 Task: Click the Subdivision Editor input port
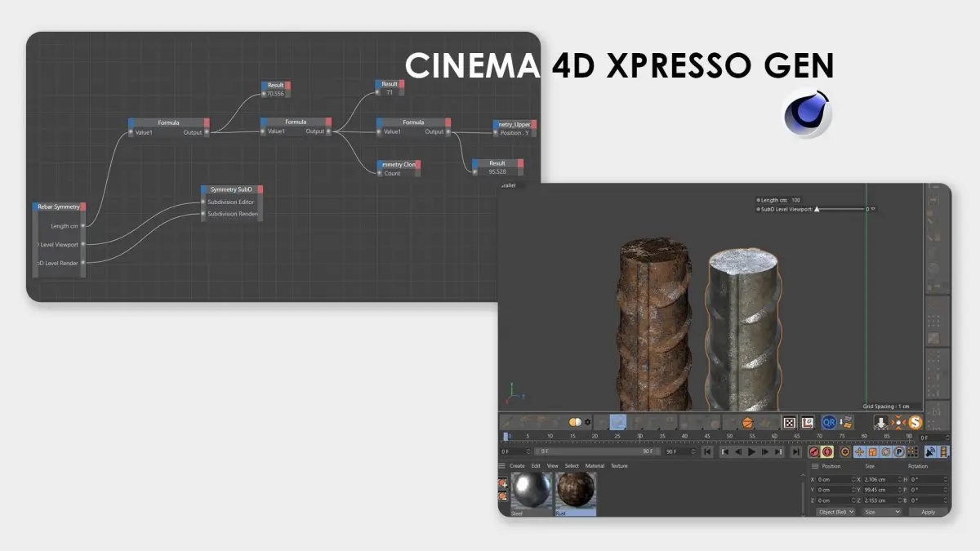[204, 202]
